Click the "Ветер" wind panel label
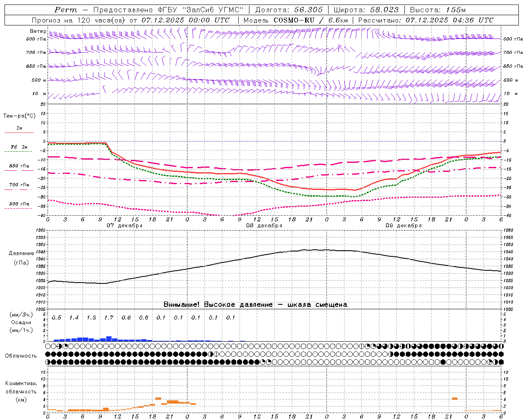The image size is (525, 420). pos(38,31)
